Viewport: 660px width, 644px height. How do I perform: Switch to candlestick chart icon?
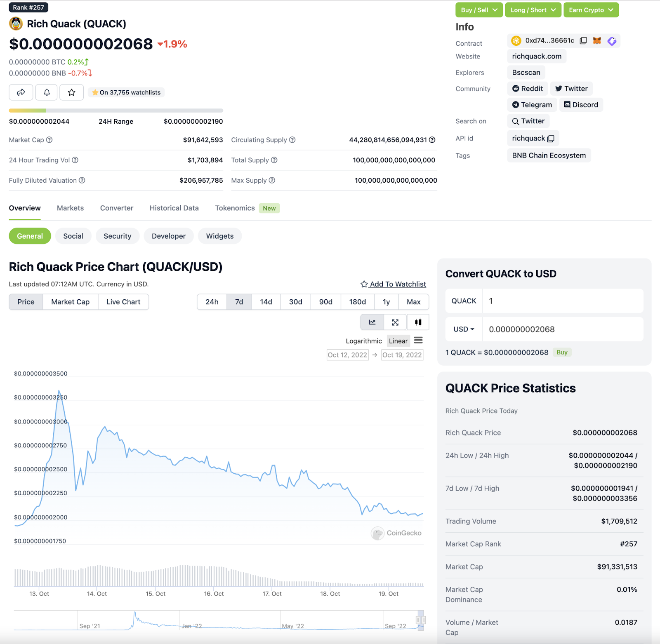pos(418,322)
